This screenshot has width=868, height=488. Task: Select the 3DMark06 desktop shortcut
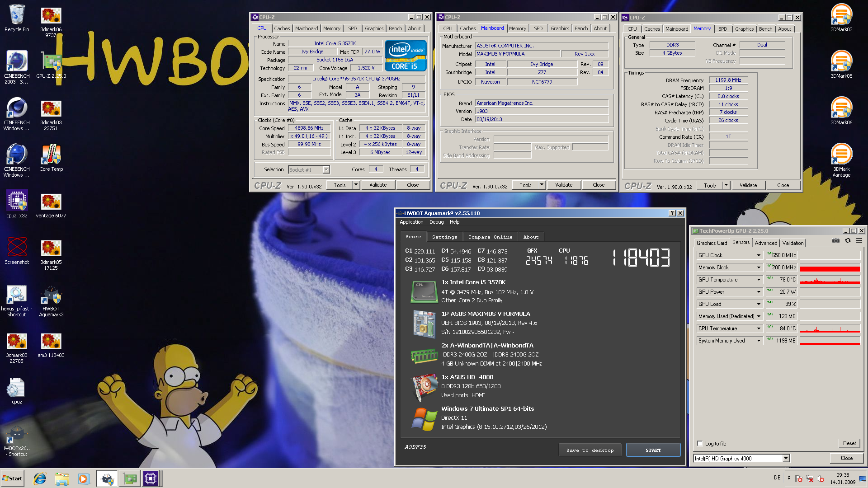pos(841,111)
